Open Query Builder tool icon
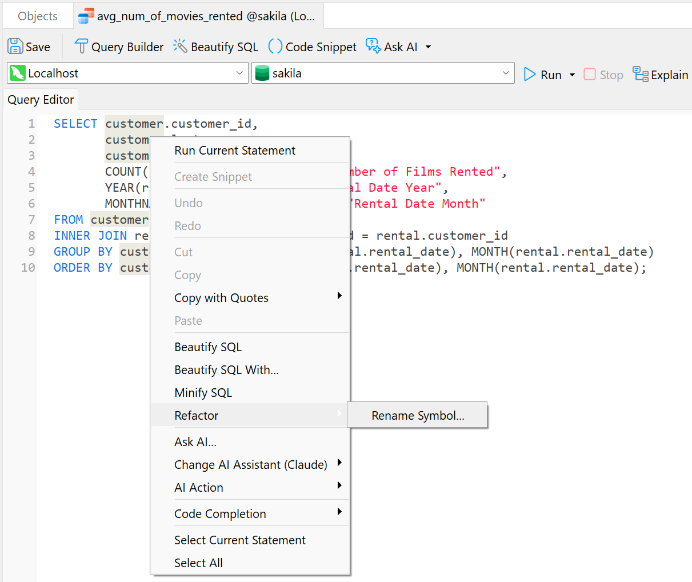692x582 pixels. [x=81, y=46]
